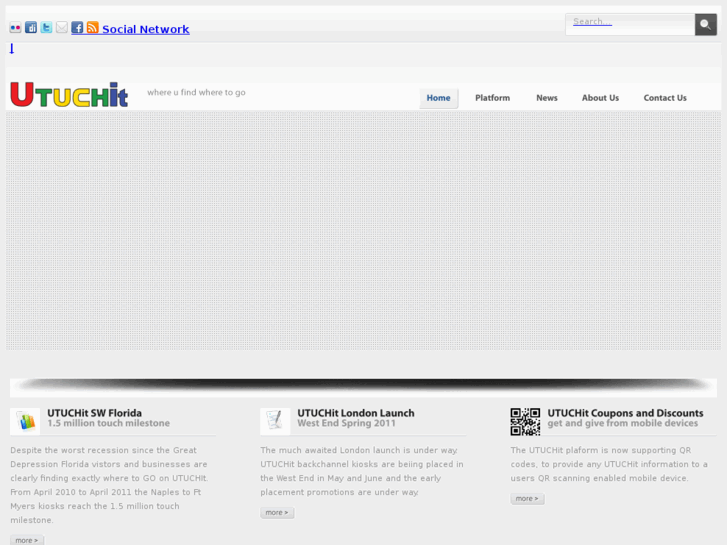Click more under SW Florida article

coord(27,540)
